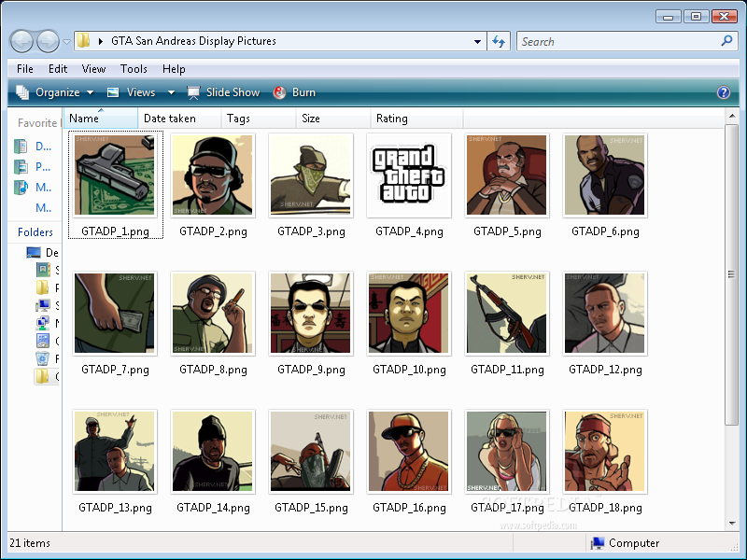Select the GTADP_7.png cash hand thumbnail
The image size is (747, 560).
click(115, 314)
